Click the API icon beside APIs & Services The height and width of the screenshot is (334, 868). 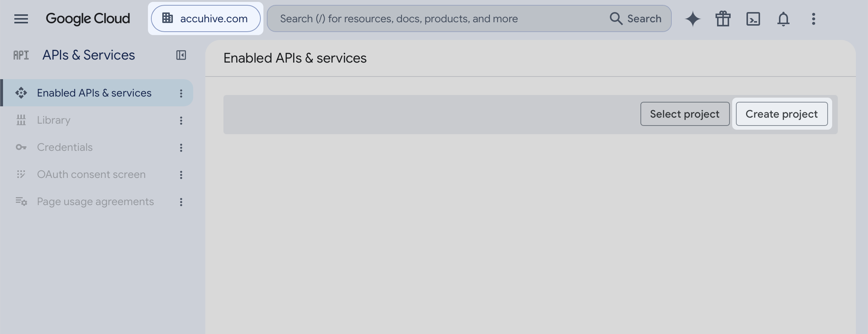point(21,55)
